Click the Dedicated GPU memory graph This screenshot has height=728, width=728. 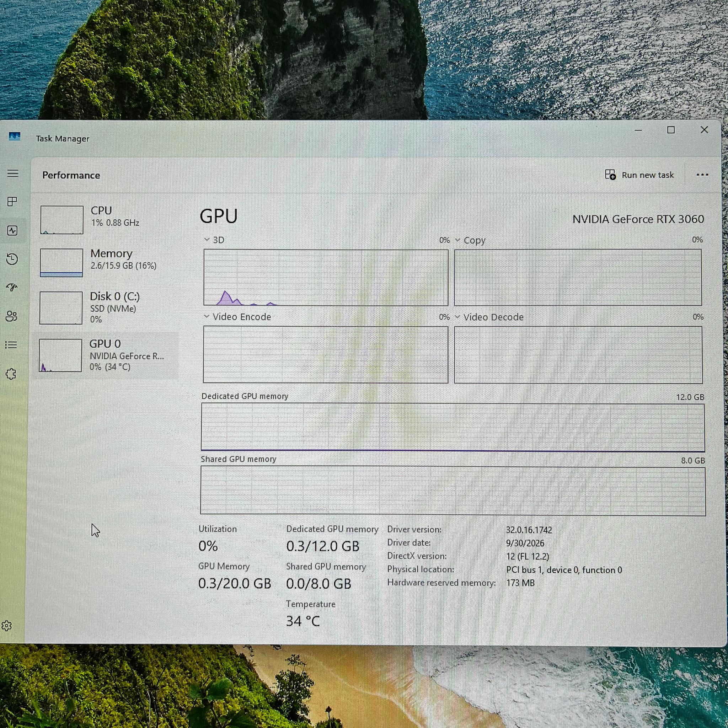tap(453, 427)
